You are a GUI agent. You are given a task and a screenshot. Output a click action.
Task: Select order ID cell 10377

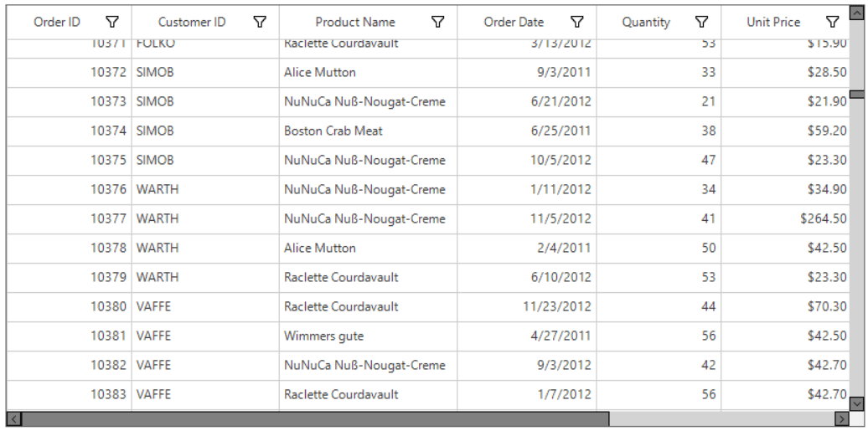point(70,219)
